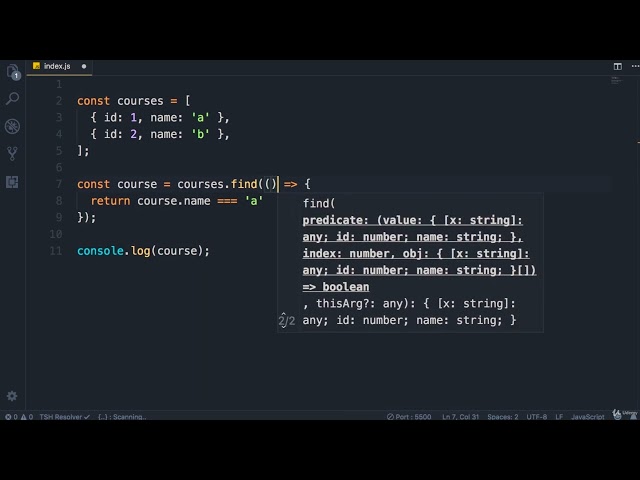Click Ln 7, Col 31 indicator
Image resolution: width=640 pixels, height=480 pixels.
pos(460,417)
